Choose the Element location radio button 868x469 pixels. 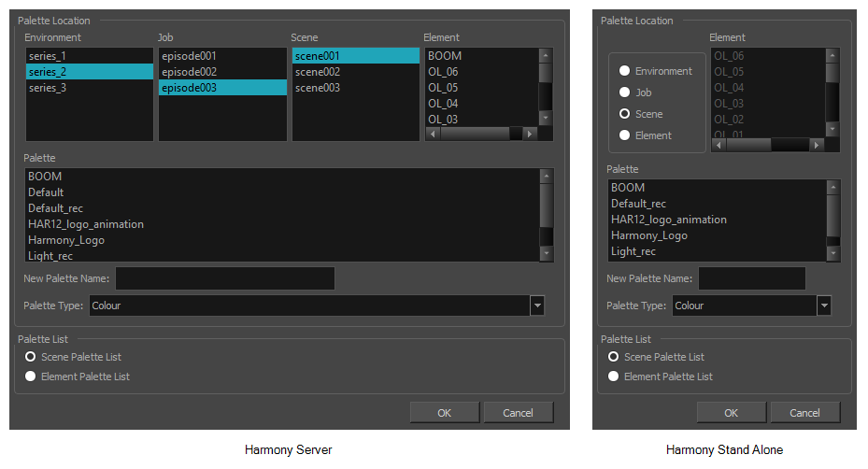pos(624,135)
